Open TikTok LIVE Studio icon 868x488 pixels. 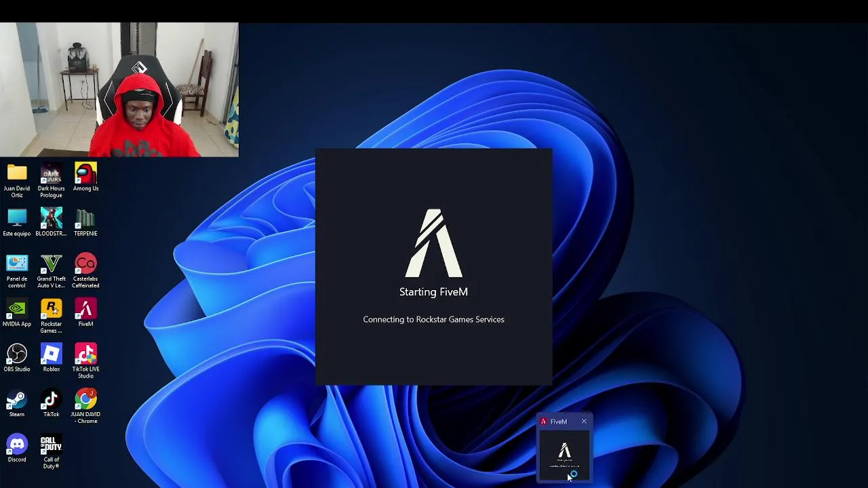click(x=85, y=361)
